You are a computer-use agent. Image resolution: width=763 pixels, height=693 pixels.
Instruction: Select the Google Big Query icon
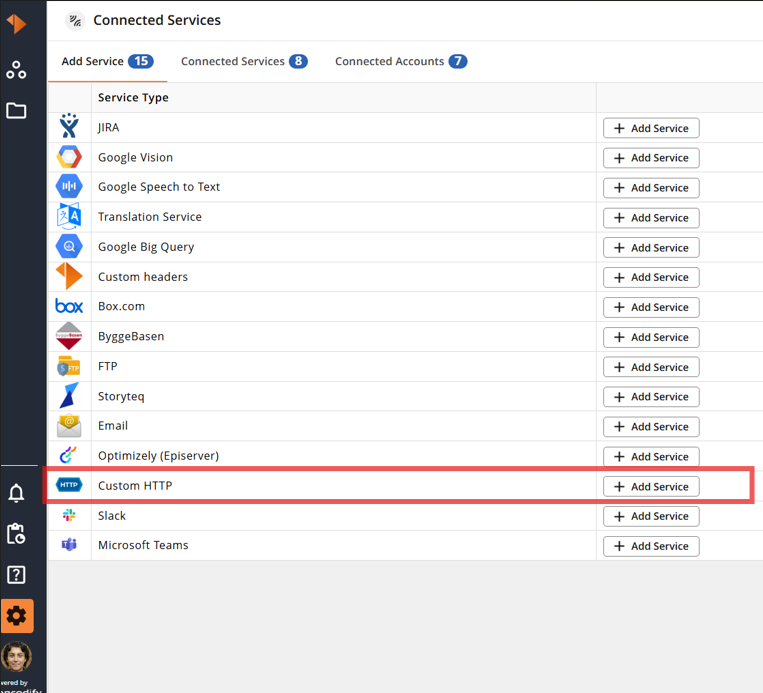tap(69, 246)
